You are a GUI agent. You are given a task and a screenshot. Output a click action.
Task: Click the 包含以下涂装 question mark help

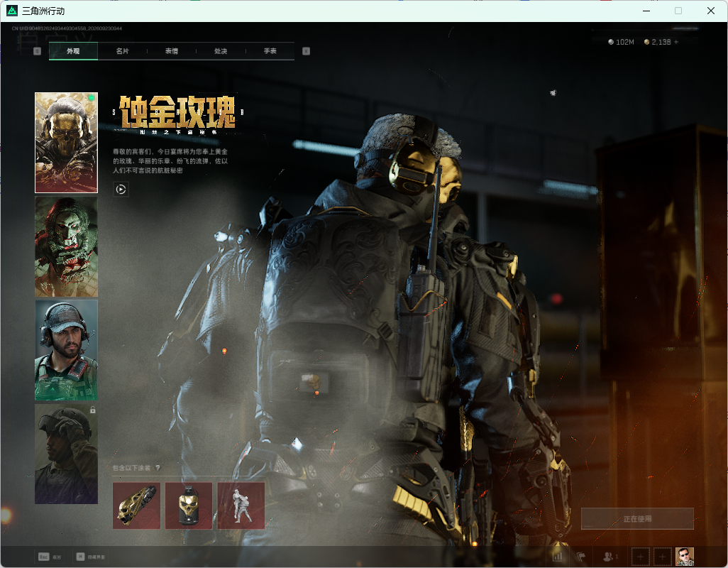pos(158,468)
